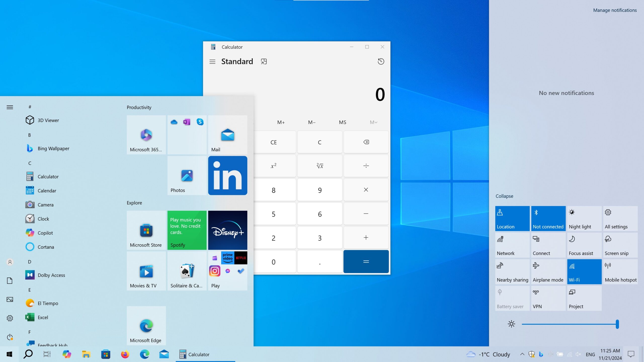Click letter E header in app list
The image size is (644, 362).
(29, 290)
